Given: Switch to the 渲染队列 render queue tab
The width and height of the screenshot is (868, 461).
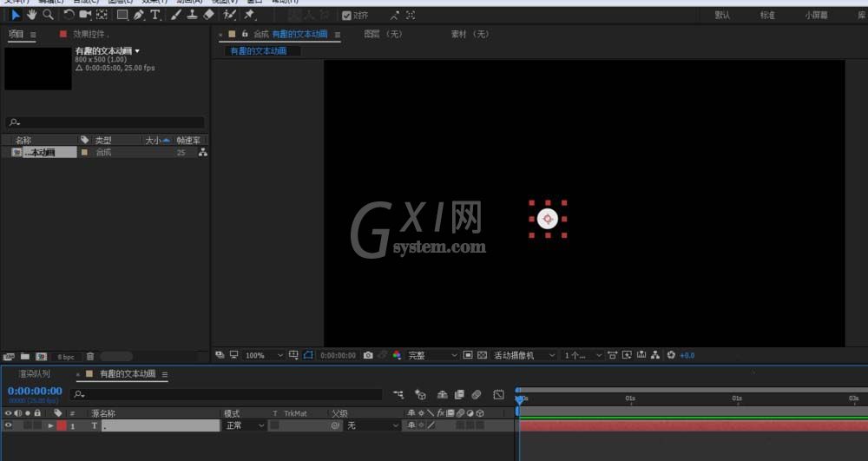Looking at the screenshot, I should tap(35, 374).
